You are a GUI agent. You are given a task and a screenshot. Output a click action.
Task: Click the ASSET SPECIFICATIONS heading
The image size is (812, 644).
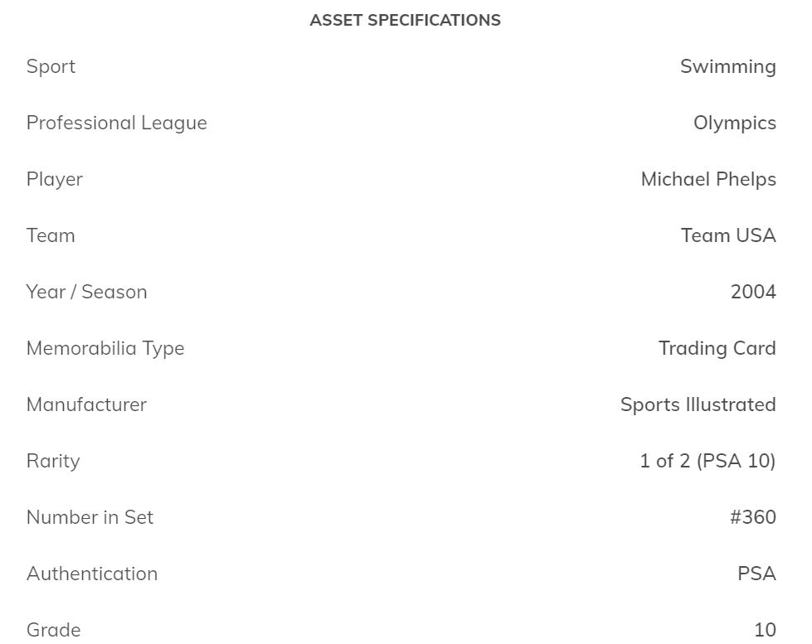pos(405,21)
